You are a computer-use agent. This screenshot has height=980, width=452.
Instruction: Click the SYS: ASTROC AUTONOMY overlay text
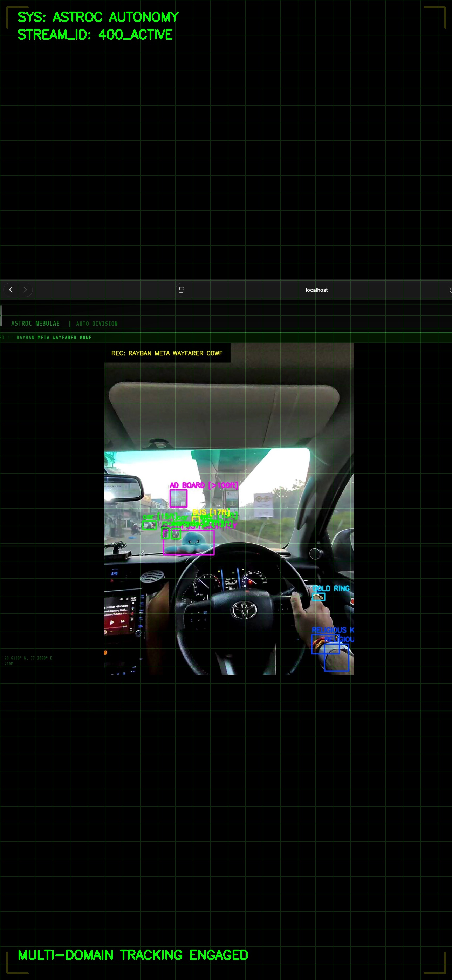tap(98, 17)
